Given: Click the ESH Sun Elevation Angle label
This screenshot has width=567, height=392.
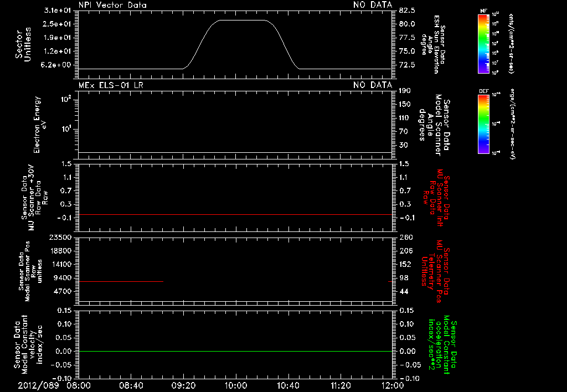Looking at the screenshot, I should [433, 44].
